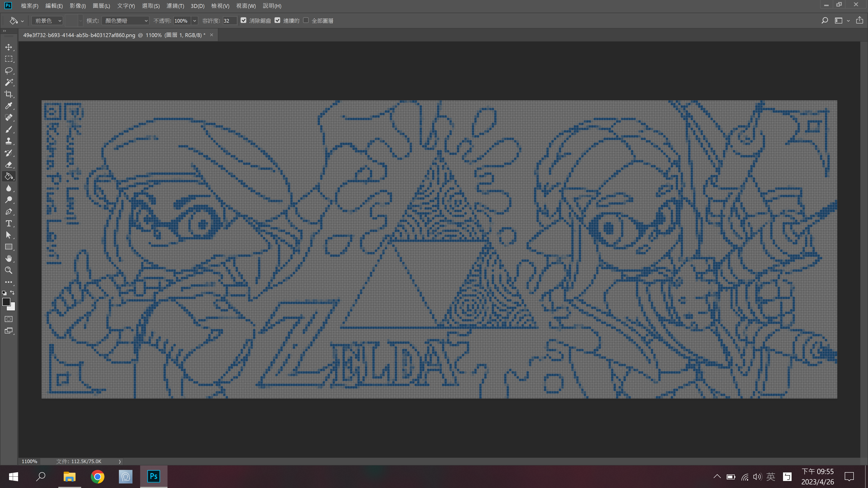This screenshot has height=488, width=868.
Task: Open the opacity slider dropdown arrow
Action: [194, 21]
